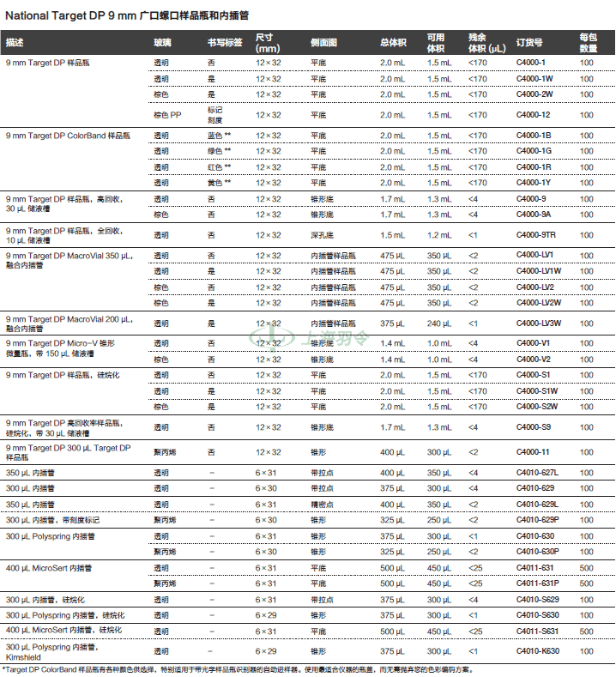Select order number C4010-627L
The image size is (616, 677).
[x=537, y=473]
